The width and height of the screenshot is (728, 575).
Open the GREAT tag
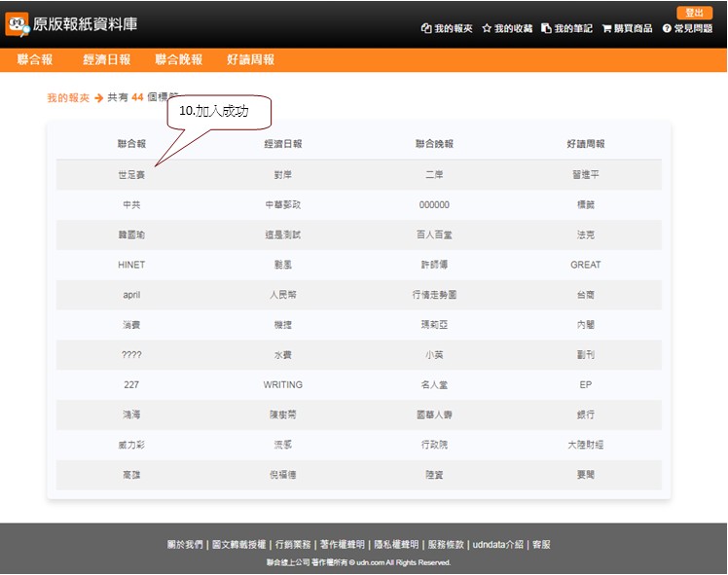click(x=586, y=265)
